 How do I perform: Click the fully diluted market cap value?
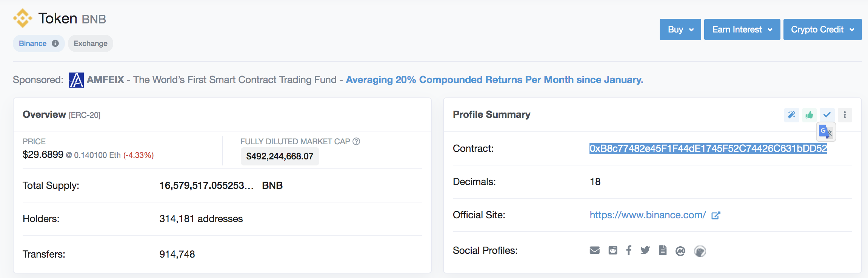click(x=280, y=156)
